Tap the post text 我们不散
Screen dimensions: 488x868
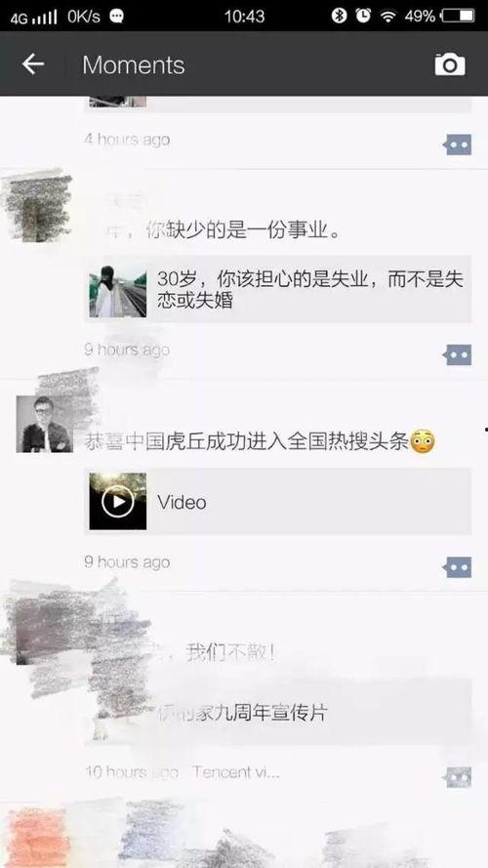[230, 653]
